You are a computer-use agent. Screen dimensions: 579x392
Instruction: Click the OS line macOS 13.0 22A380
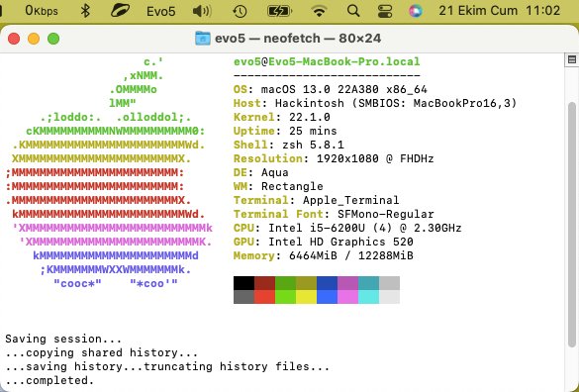click(331, 89)
